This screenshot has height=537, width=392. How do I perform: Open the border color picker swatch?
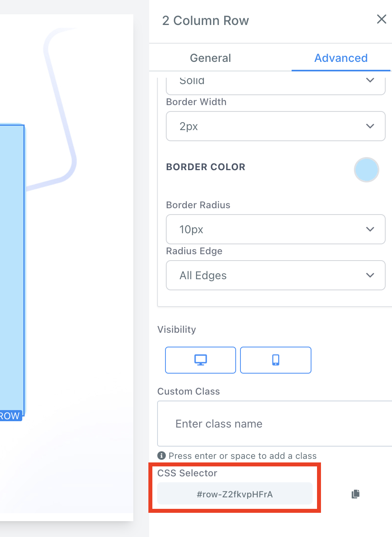point(366,170)
